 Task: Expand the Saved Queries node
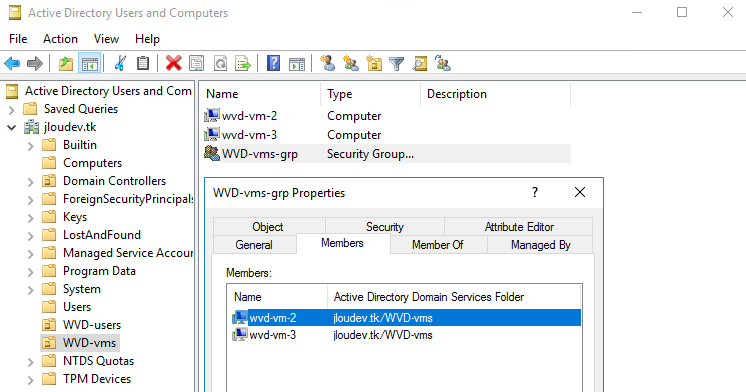[11, 110]
